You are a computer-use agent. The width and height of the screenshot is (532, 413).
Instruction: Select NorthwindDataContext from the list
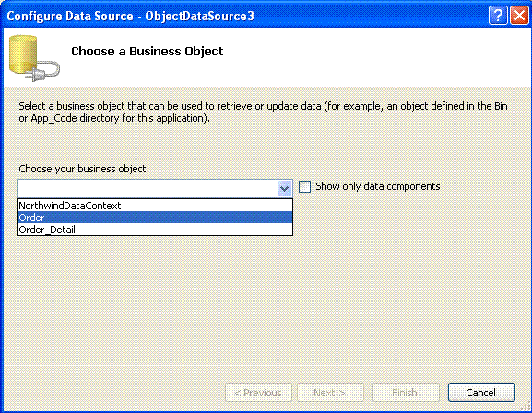click(155, 206)
